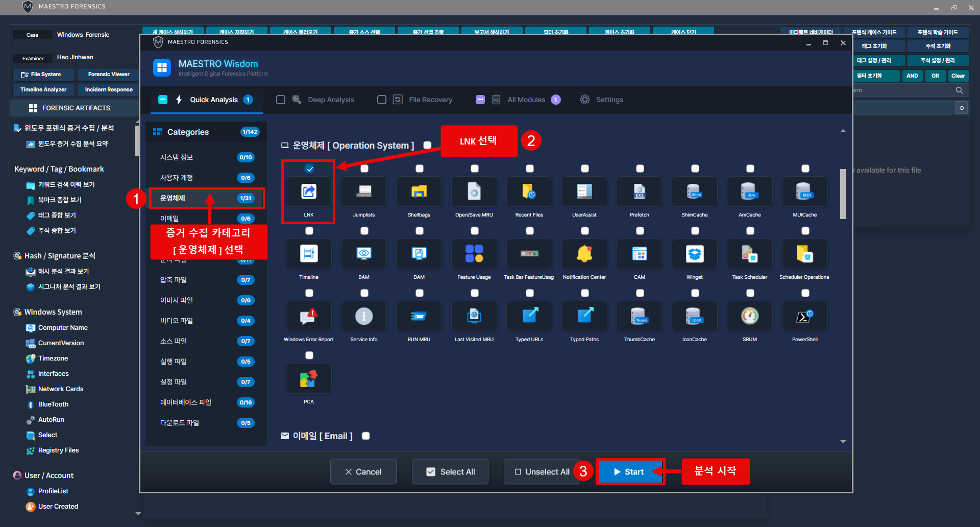
Task: Select the Notification Center icon
Action: point(584,254)
